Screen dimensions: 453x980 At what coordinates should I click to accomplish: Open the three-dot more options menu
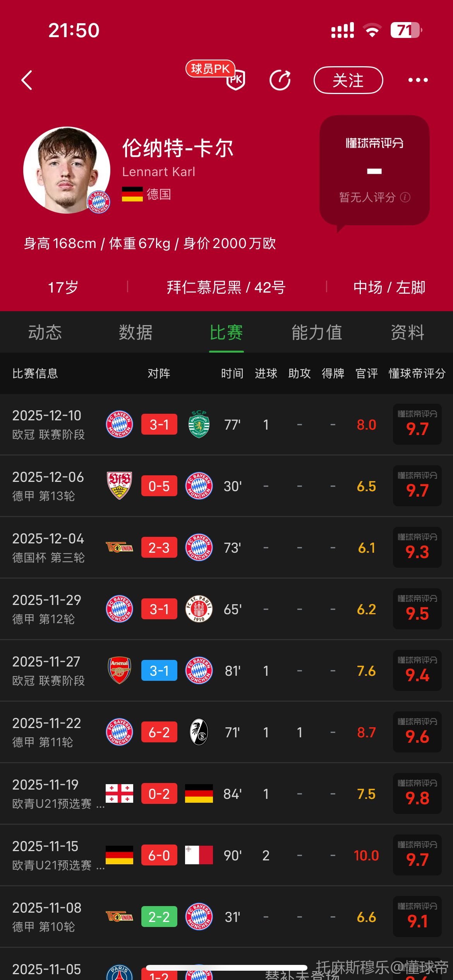418,80
